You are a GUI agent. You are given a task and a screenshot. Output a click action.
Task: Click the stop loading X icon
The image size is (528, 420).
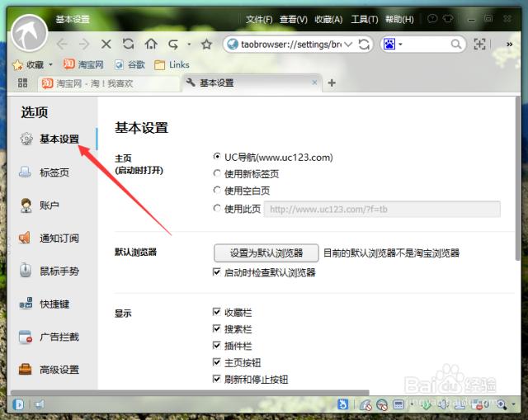click(106, 44)
